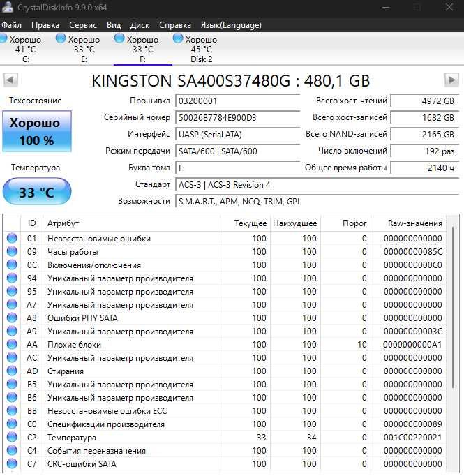Click status circle for attribute 94

pyautogui.click(x=12, y=278)
